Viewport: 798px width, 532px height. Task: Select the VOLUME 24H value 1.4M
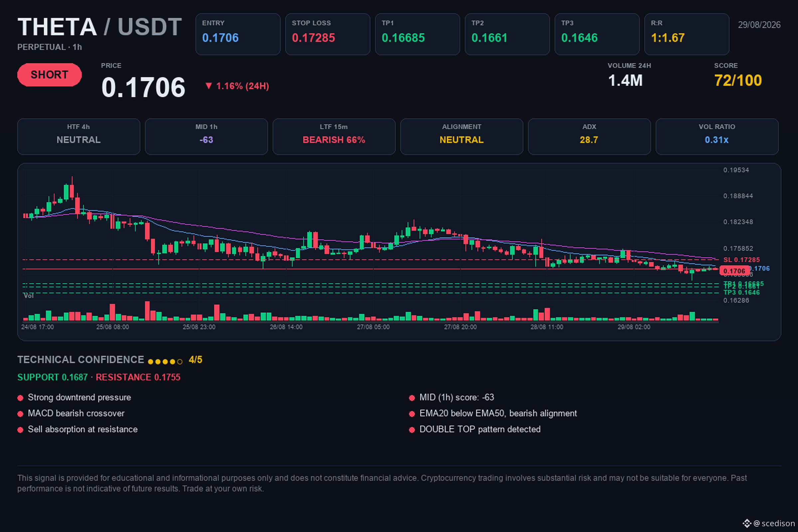625,81
